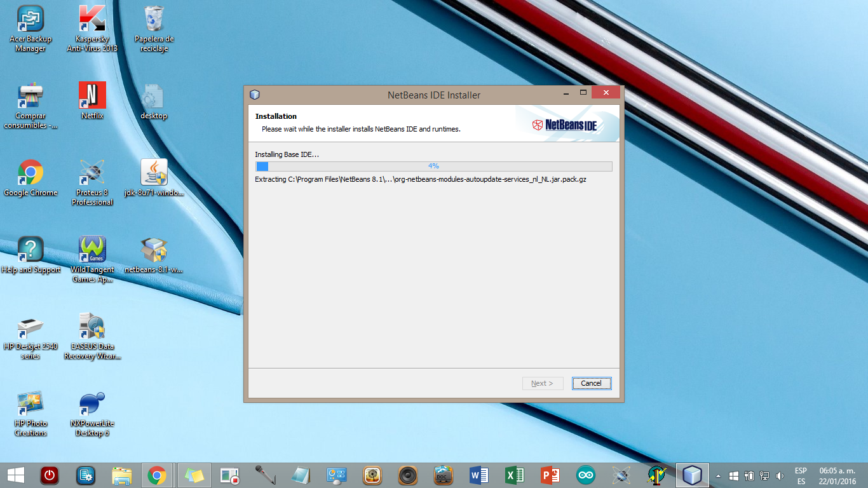Select Google Chrome desktop shortcut
The image size is (868, 488).
(31, 179)
